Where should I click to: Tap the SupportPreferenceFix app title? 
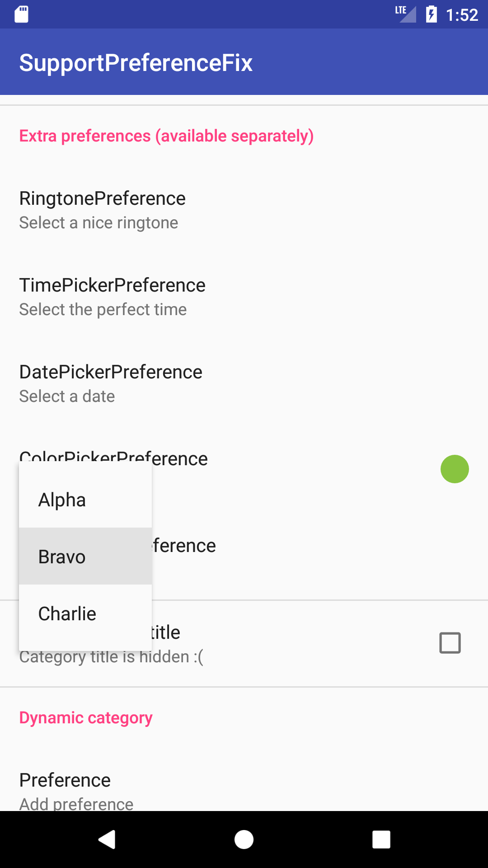[136, 62]
